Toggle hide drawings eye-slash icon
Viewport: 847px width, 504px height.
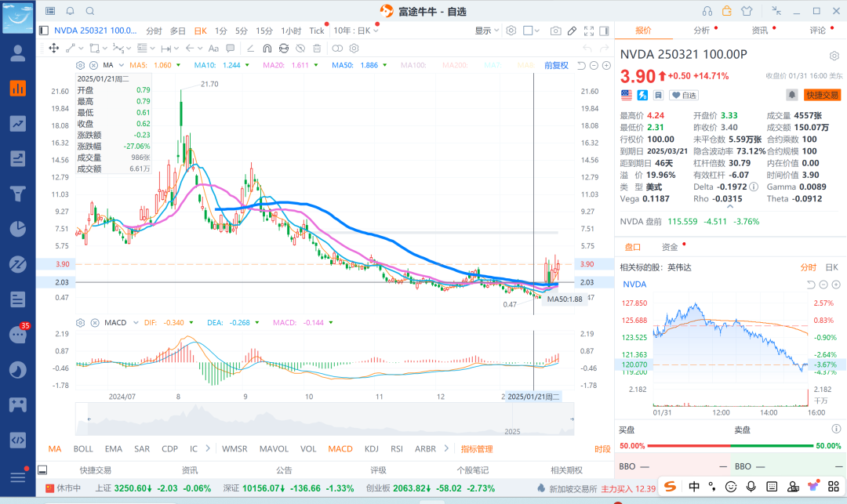click(x=300, y=48)
